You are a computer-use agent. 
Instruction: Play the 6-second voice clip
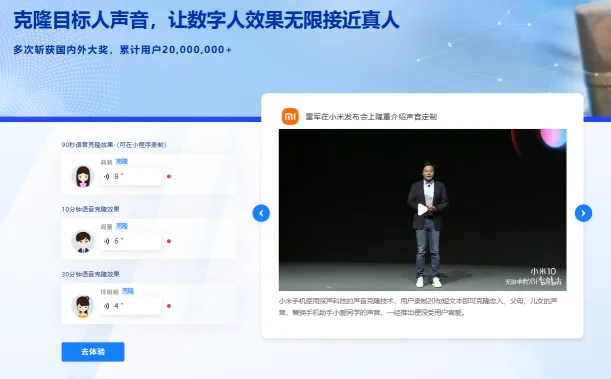[x=130, y=241]
